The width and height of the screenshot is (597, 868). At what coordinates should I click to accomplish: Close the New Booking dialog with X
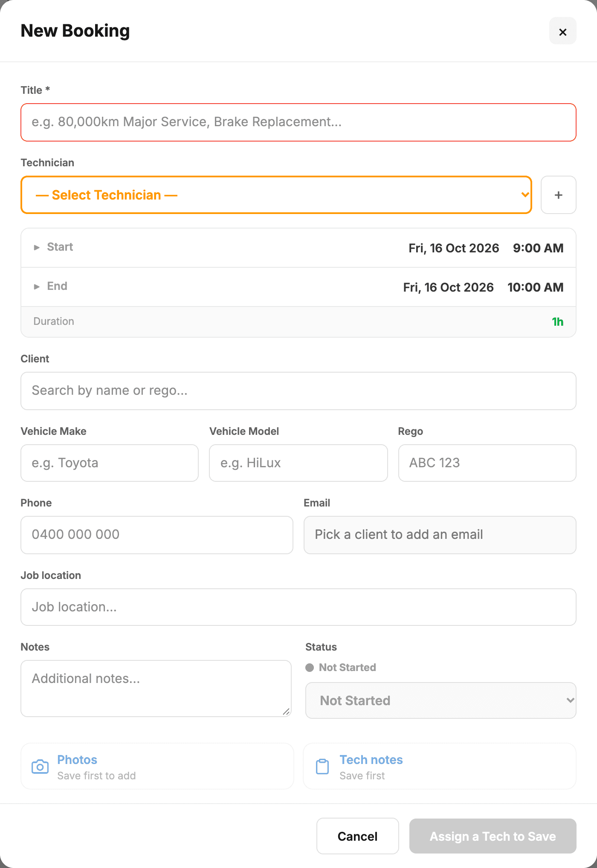coord(562,31)
